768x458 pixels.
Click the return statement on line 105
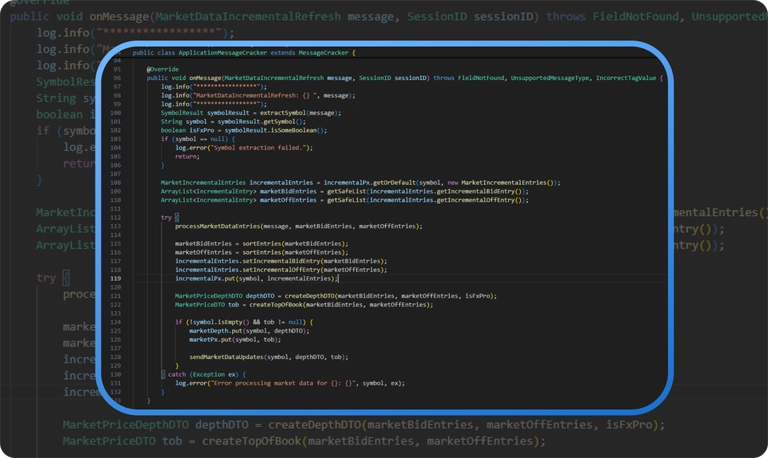187,157
